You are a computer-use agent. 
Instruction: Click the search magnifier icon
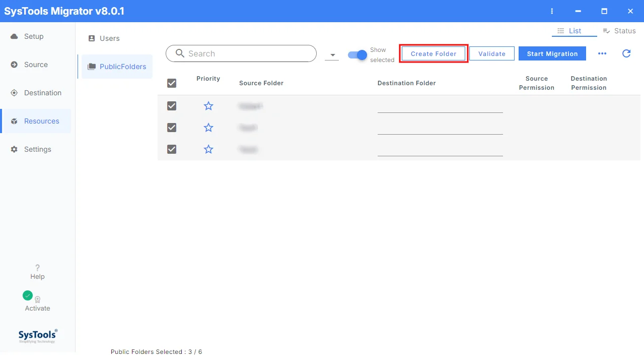180,53
